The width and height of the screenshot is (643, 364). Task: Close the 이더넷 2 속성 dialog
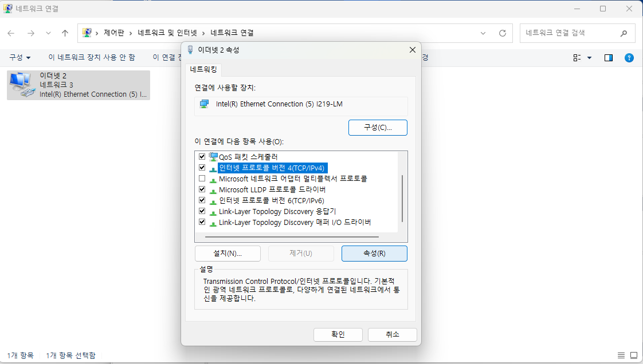pos(413,50)
